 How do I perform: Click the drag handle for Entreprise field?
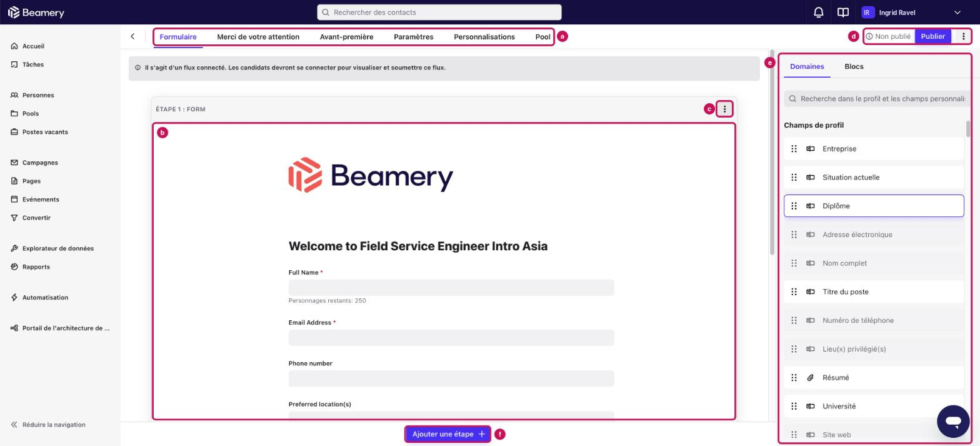click(794, 149)
